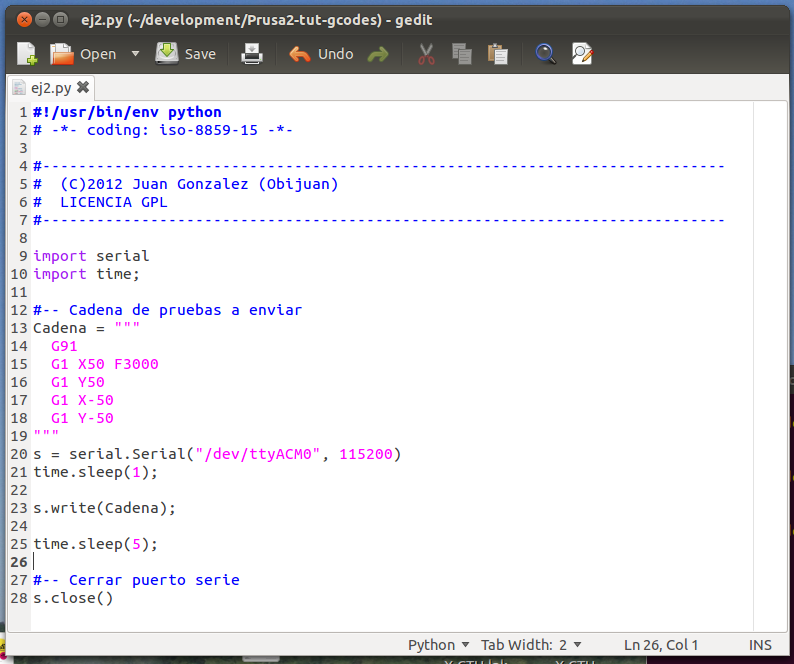This screenshot has width=794, height=664.
Task: Save the ej2.py file
Action: tap(186, 54)
